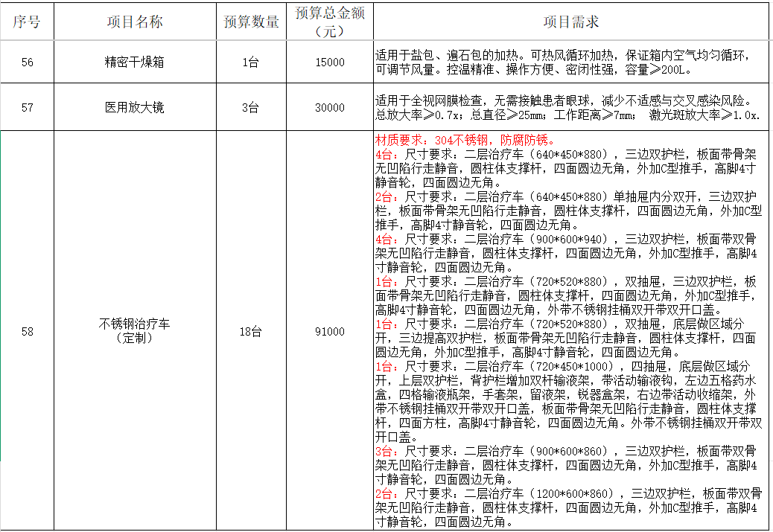773x532 pixels.
Task: Select the budget cell showing 91000
Action: click(330, 331)
